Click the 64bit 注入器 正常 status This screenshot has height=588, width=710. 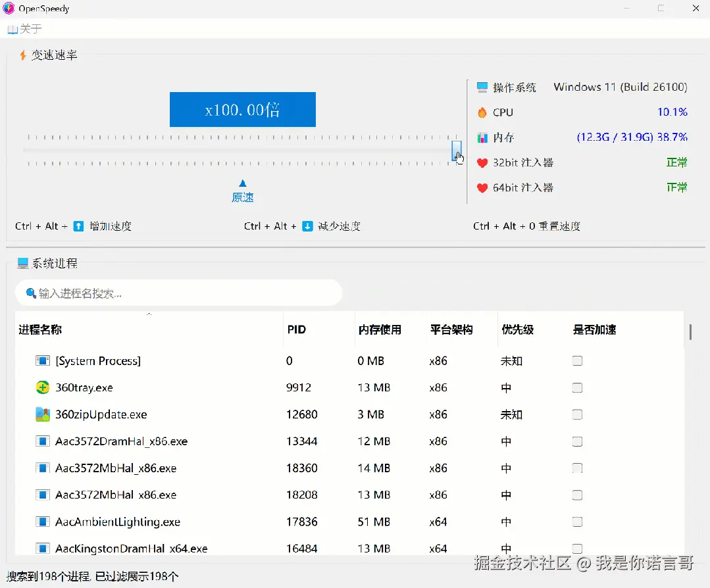[x=677, y=187]
